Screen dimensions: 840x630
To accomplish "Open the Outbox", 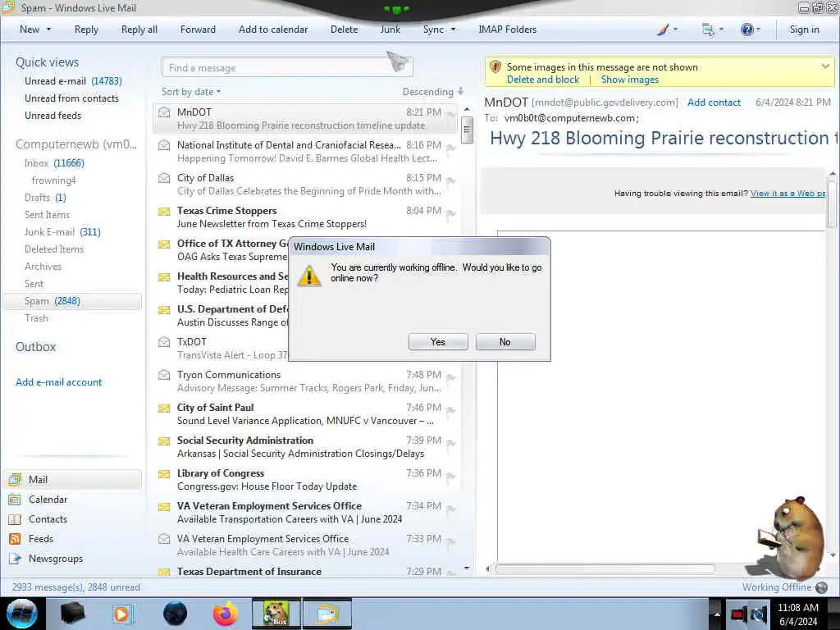I will pyautogui.click(x=35, y=347).
